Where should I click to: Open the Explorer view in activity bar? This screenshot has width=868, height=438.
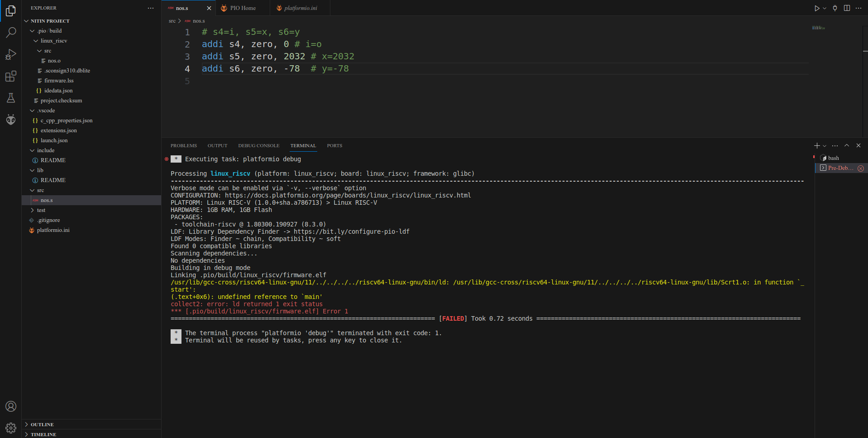[x=11, y=11]
